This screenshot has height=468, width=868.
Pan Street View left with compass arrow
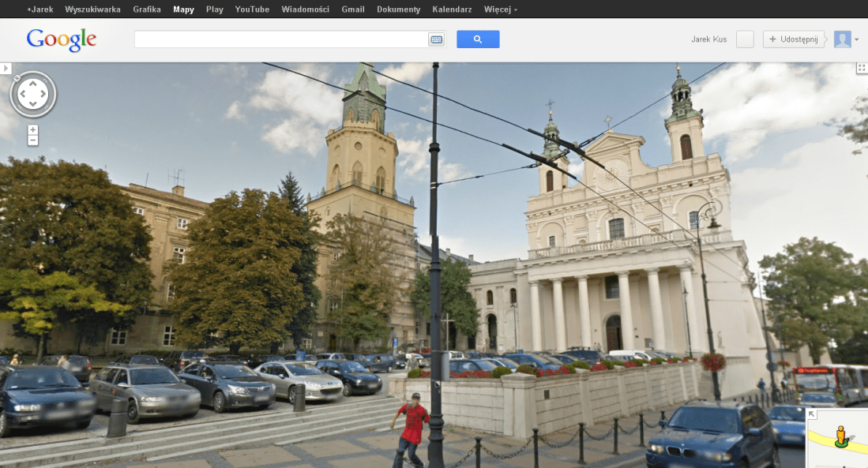[x=22, y=95]
